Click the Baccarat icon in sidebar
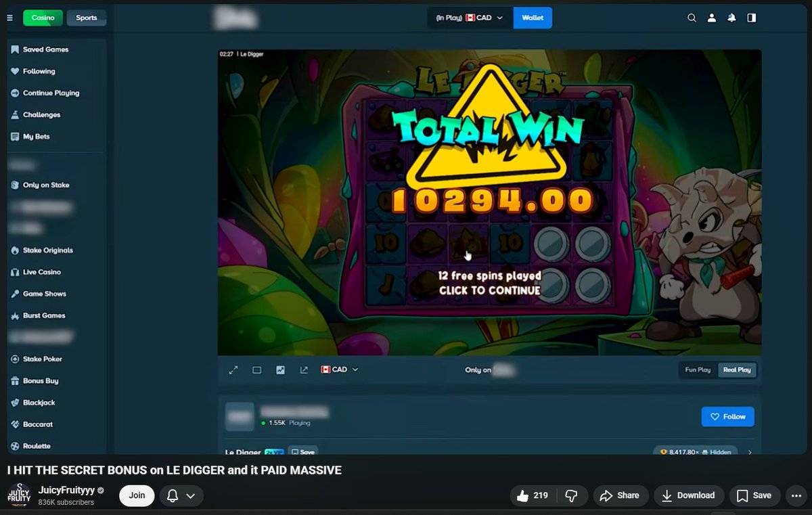812x515 pixels. [16, 424]
